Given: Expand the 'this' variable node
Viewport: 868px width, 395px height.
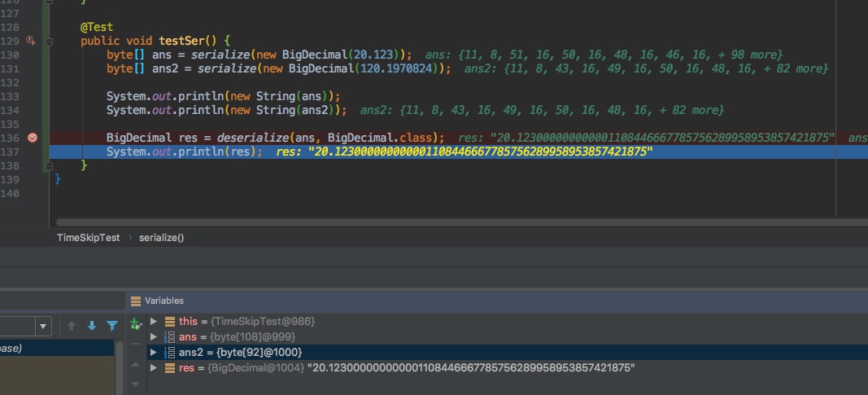Looking at the screenshot, I should 154,322.
